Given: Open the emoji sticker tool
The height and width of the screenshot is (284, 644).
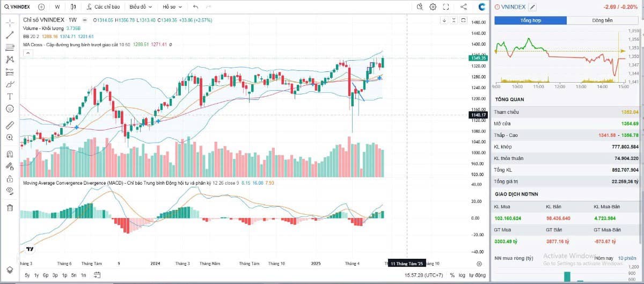Looking at the screenshot, I should (10, 108).
